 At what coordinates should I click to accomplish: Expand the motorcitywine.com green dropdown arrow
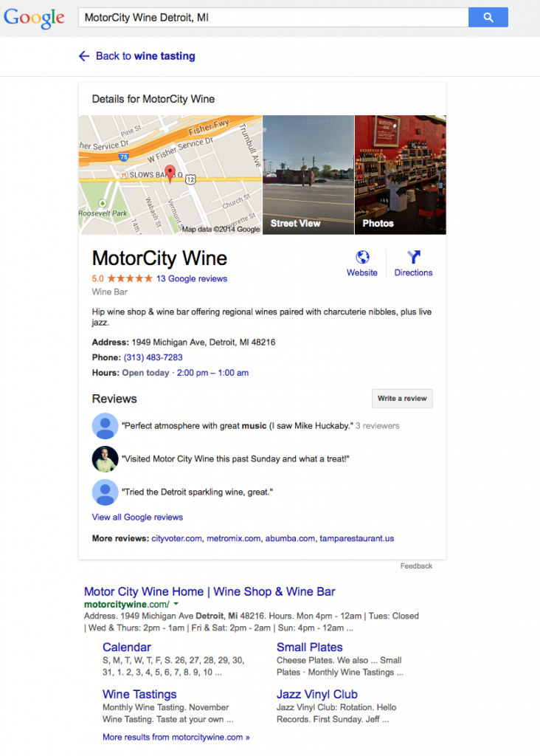176,604
